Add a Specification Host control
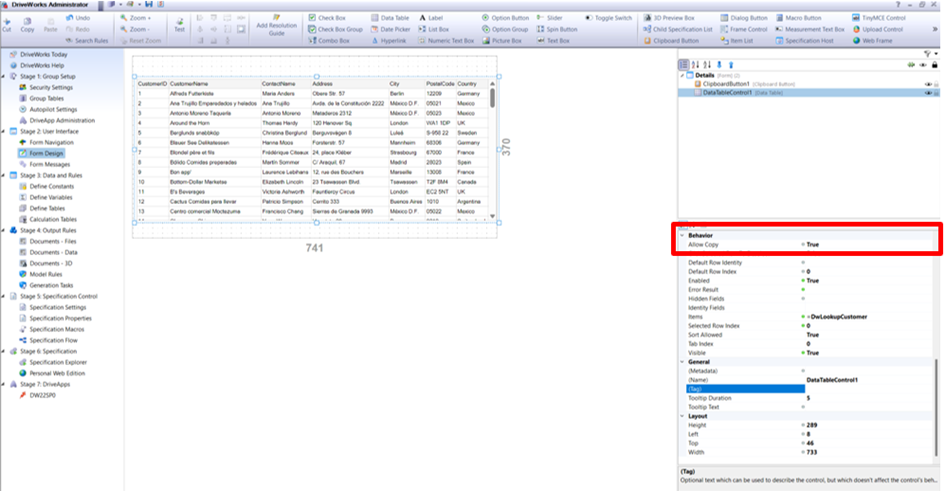 pyautogui.click(x=805, y=41)
